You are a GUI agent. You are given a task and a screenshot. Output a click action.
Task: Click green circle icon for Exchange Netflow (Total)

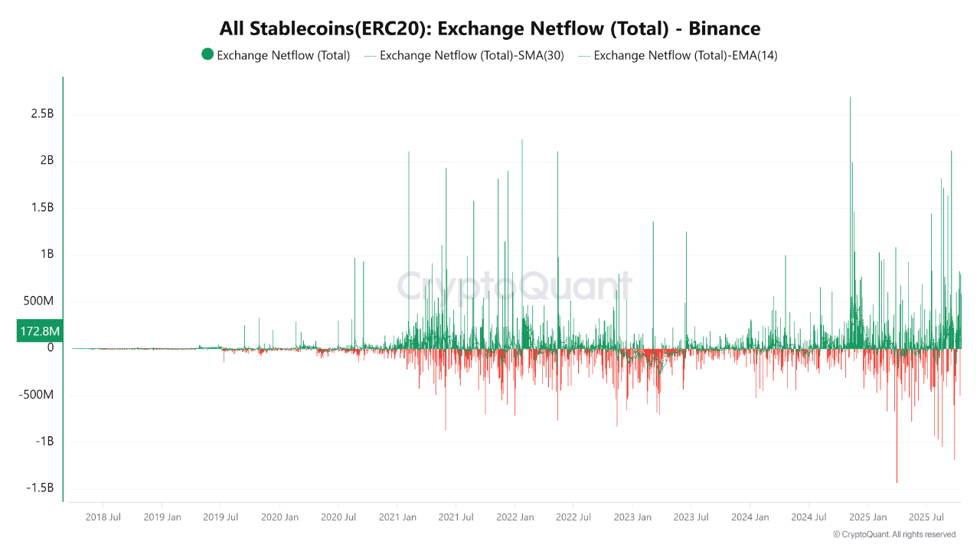[x=207, y=55]
